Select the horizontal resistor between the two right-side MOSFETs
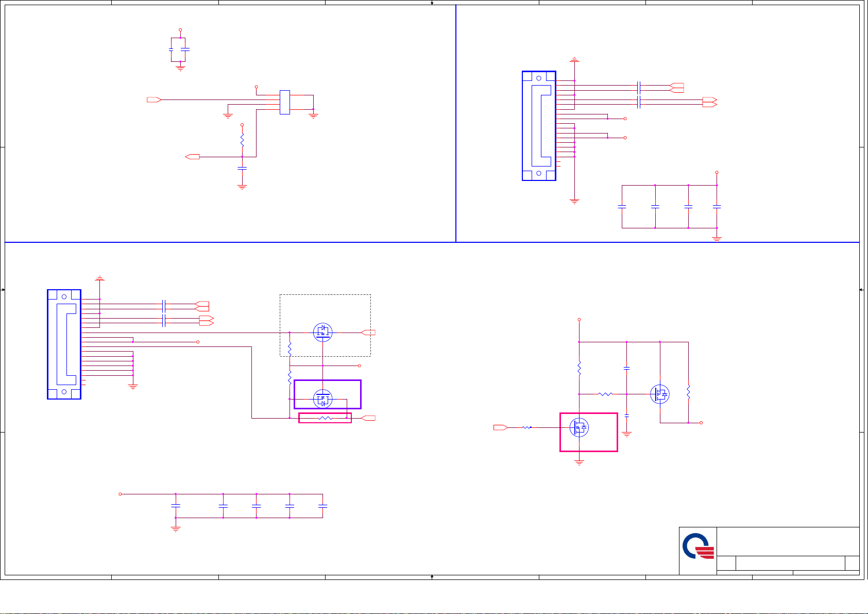The width and height of the screenshot is (868, 614). [605, 394]
